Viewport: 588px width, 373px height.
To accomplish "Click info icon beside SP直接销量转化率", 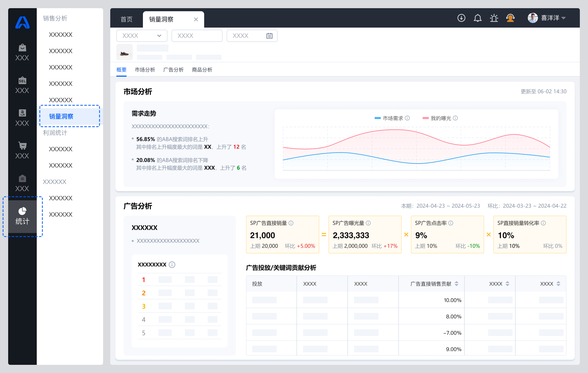I will pyautogui.click(x=544, y=223).
